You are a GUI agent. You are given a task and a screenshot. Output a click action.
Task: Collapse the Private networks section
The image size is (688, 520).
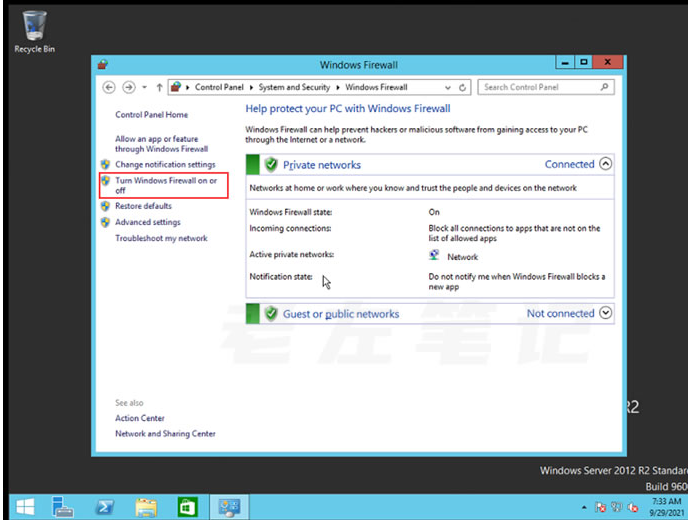click(605, 164)
